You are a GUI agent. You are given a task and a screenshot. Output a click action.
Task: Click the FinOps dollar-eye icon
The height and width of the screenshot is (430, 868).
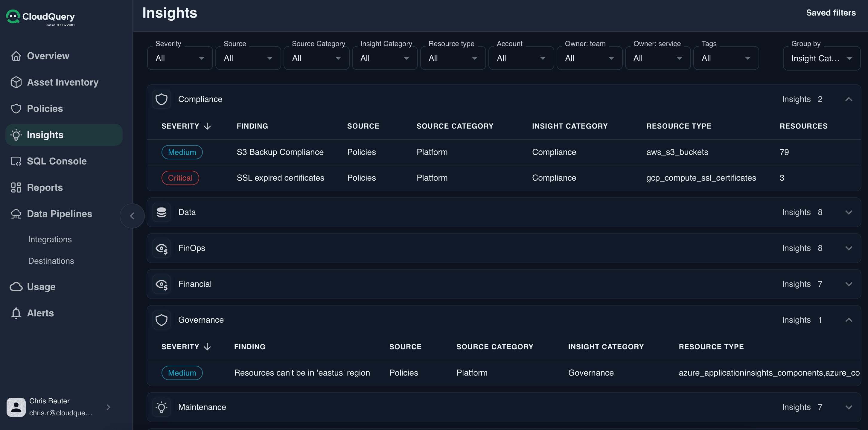162,248
